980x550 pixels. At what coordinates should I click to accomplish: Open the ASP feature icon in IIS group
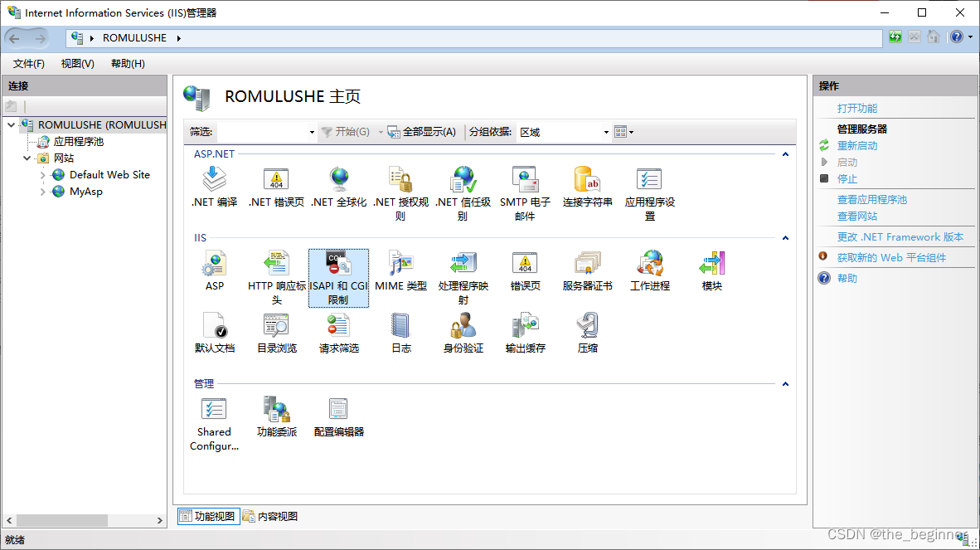pos(215,264)
